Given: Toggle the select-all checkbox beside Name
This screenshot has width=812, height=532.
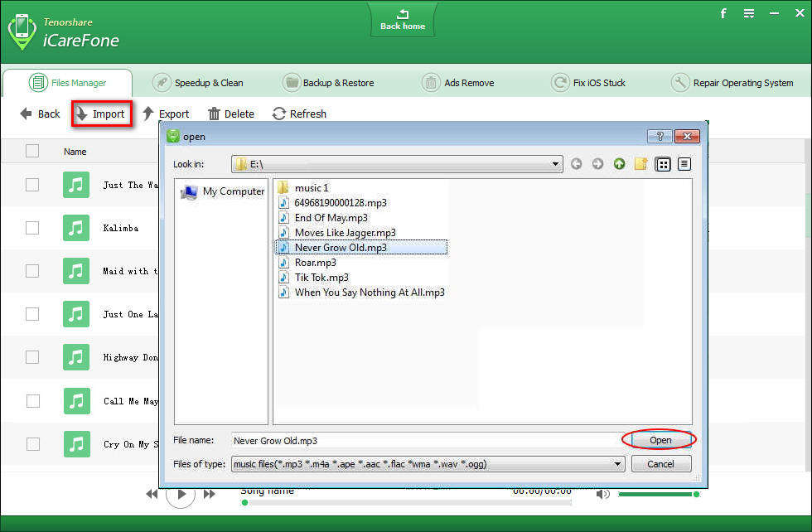Looking at the screenshot, I should coord(32,151).
